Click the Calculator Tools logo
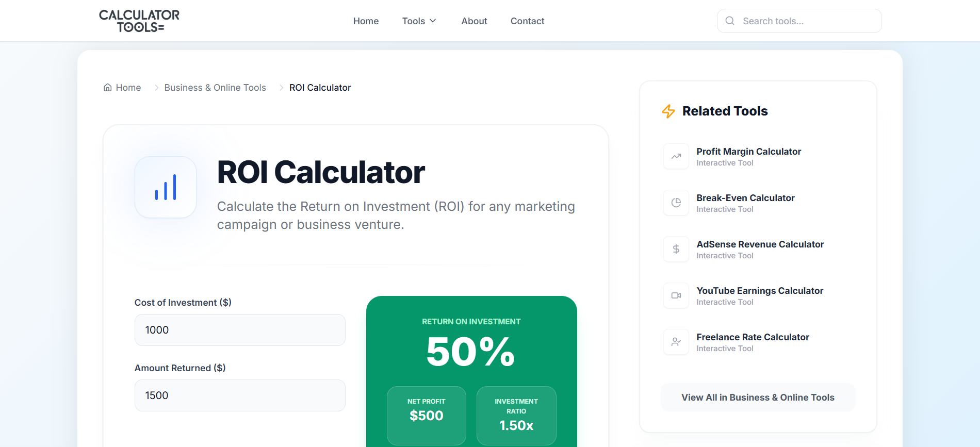 (x=139, y=20)
